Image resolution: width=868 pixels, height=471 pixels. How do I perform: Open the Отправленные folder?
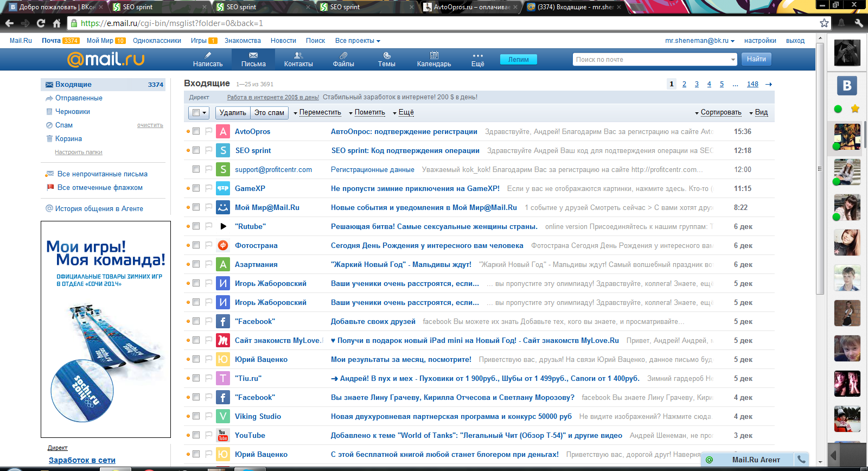click(79, 98)
